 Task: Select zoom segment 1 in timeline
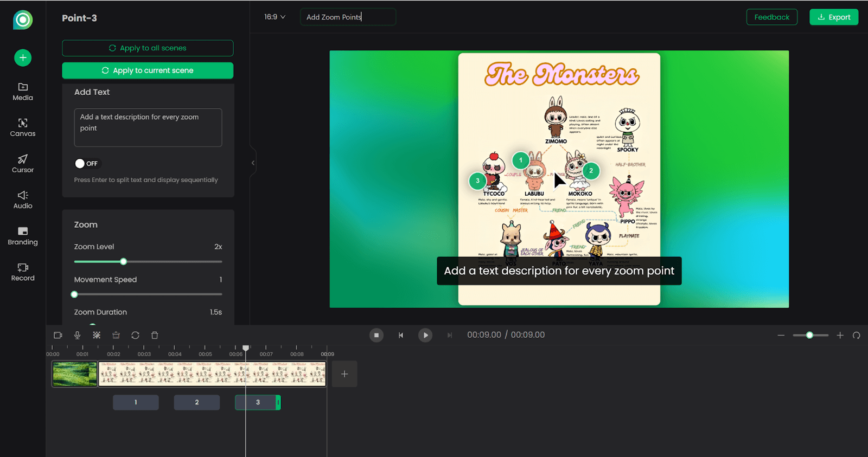(x=136, y=402)
